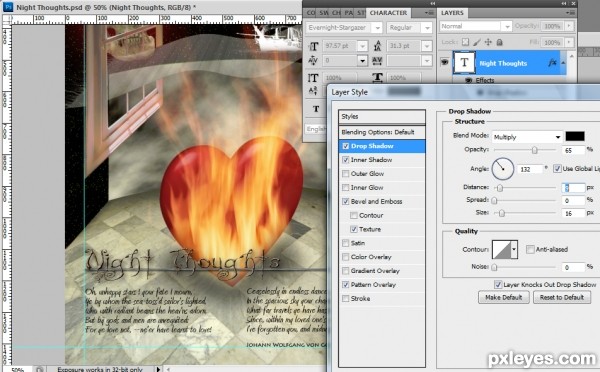Toggle Layer Knocks Out Drop Shadow checkbox
Image resolution: width=600 pixels, height=372 pixels.
pyautogui.click(x=498, y=284)
